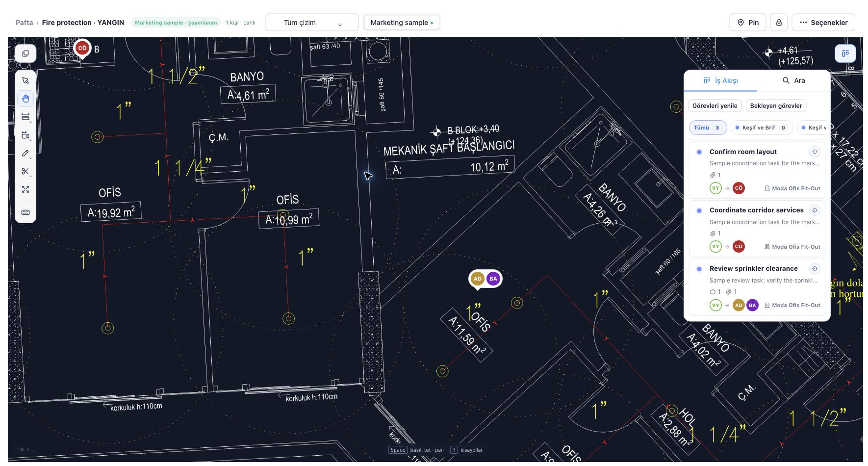Click the 1 kişi · canlı indicator
The width and height of the screenshot is (868, 466).
click(x=240, y=23)
